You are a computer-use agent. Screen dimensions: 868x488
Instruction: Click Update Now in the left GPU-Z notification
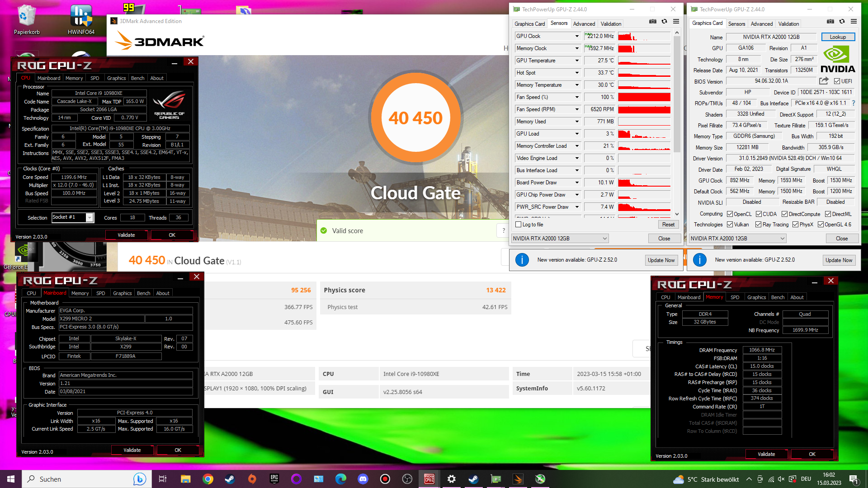pyautogui.click(x=661, y=260)
